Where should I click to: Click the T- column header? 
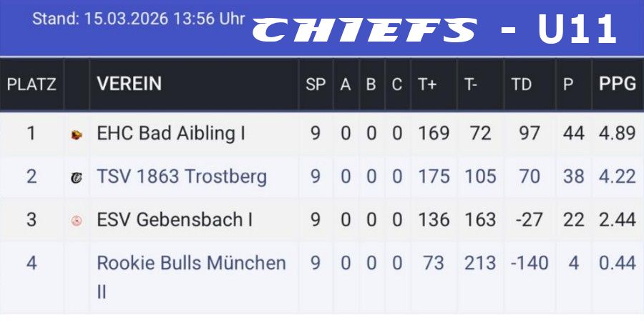click(471, 85)
